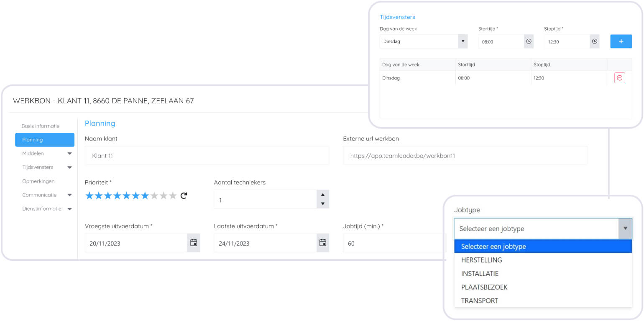Focus the Stoptijd time field

click(x=567, y=41)
